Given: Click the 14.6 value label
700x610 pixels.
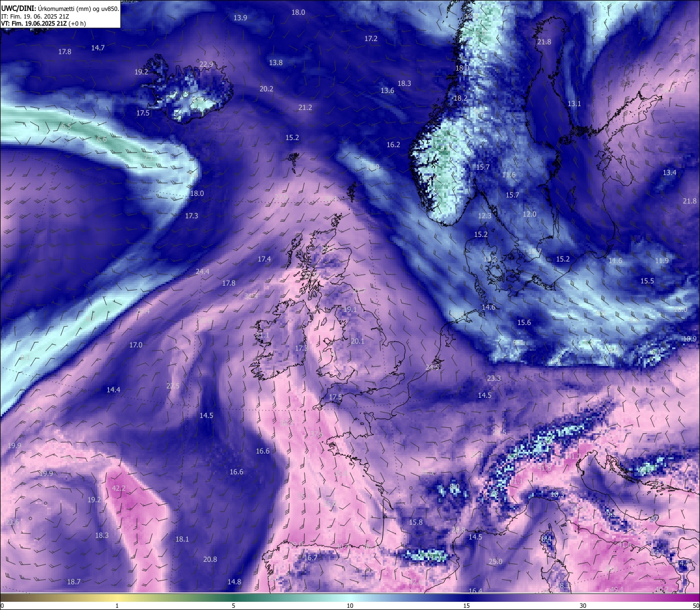Looking at the screenshot, I should pos(488,307).
